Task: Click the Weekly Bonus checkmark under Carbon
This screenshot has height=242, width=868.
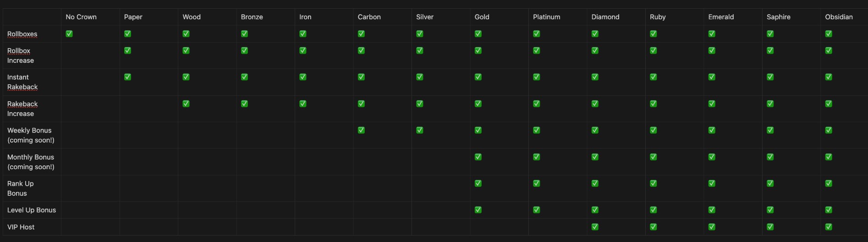Action: [x=361, y=130]
